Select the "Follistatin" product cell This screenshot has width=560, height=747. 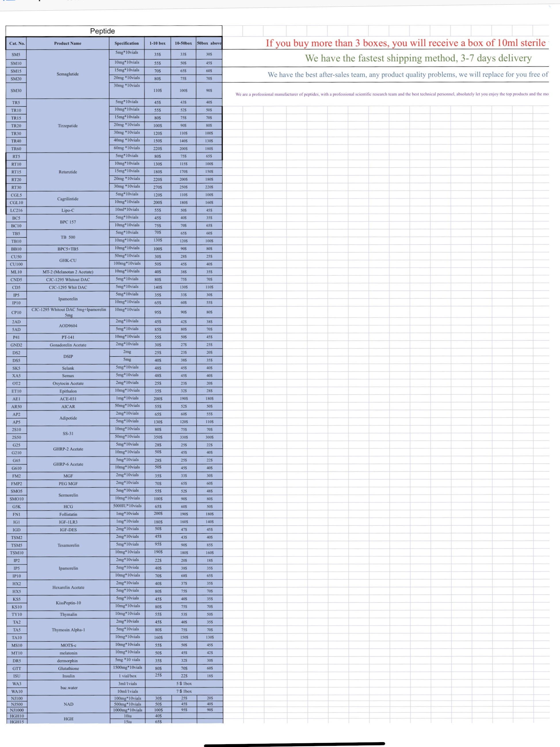pos(68,514)
